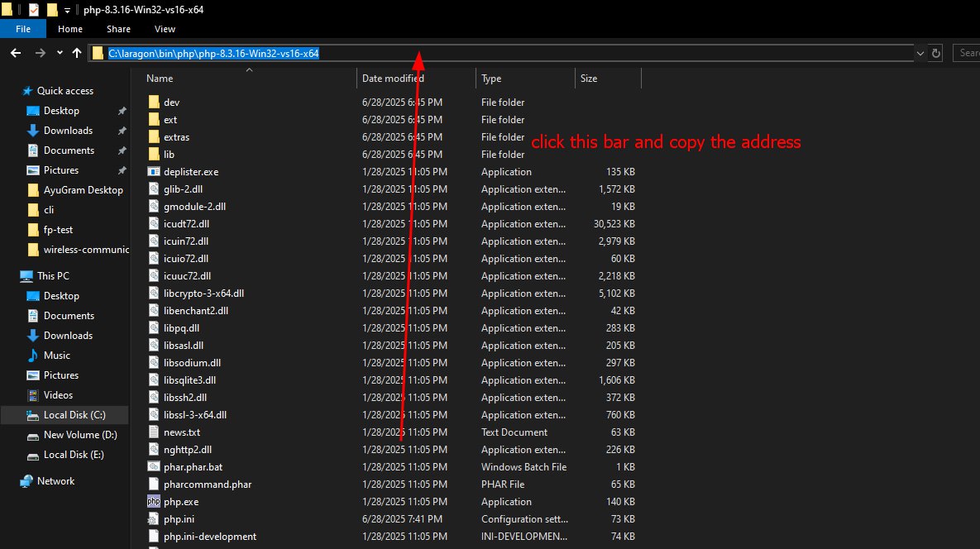Viewport: 980px width, 549px height.
Task: Open pinned Desktop under Quick access
Action: 61,111
